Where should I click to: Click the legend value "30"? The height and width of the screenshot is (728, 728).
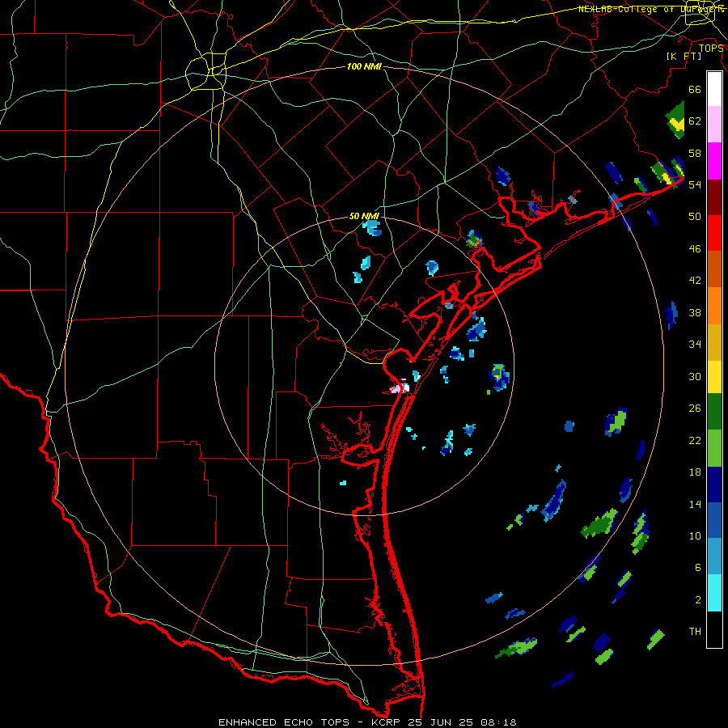point(695,376)
